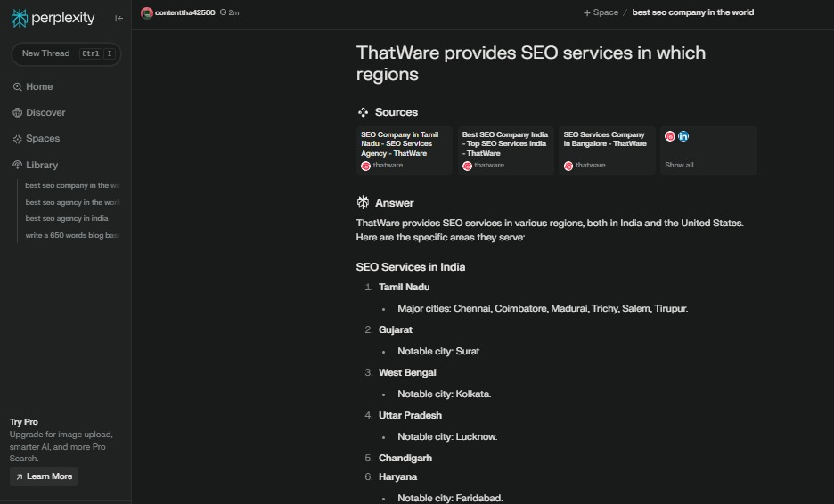Click the Library icon

coord(18,165)
